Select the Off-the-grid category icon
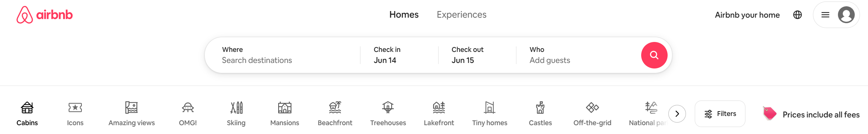Viewport: 868px width, 134px height. (592, 107)
